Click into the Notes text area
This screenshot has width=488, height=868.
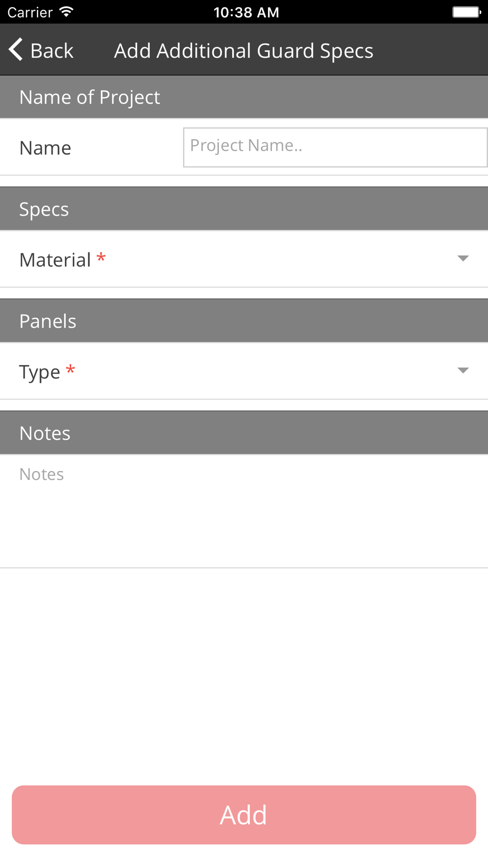click(x=244, y=510)
